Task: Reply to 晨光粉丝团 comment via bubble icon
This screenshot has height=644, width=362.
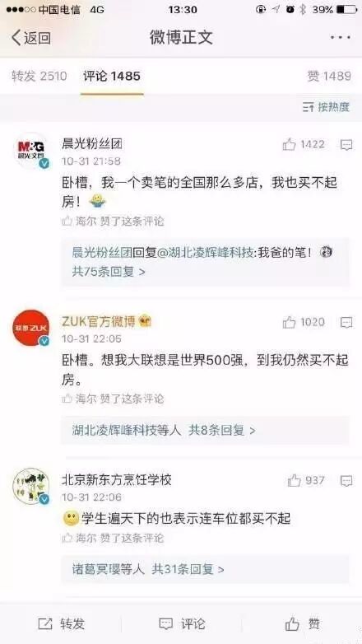Action: coord(346,145)
